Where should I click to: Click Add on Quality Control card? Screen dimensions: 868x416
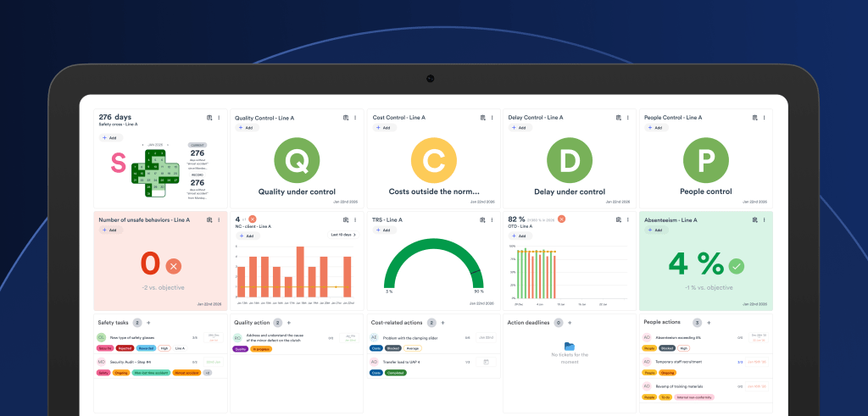(247, 127)
